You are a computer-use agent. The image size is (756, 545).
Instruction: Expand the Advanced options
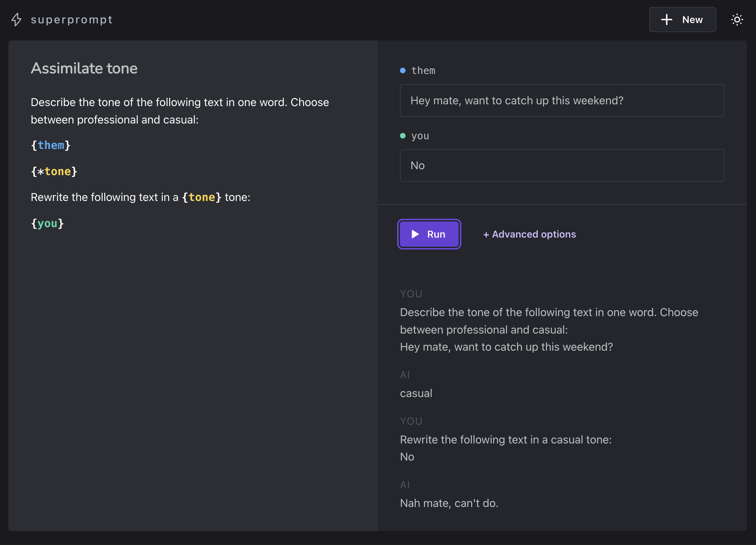529,234
